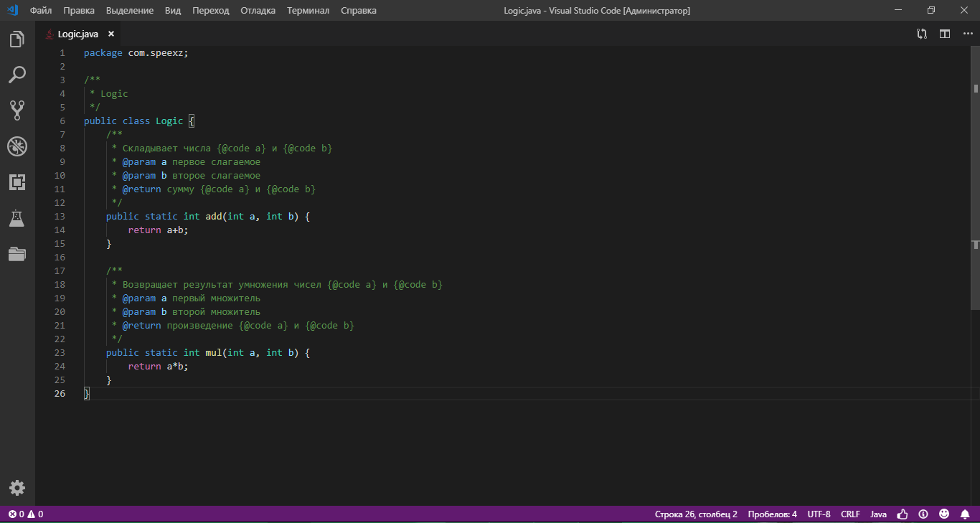Open the Файл menu
This screenshot has width=980, height=523.
tap(40, 10)
